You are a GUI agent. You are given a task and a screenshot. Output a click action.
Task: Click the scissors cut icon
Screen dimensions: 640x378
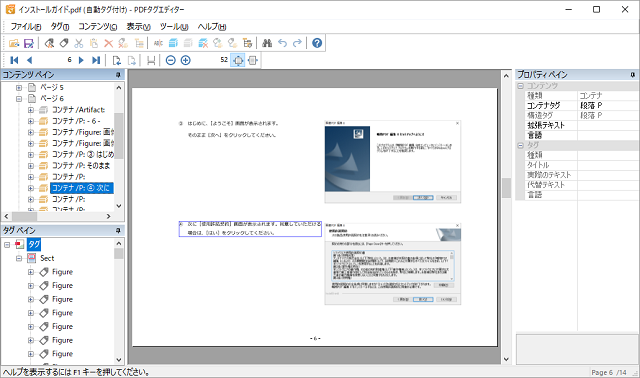point(79,43)
